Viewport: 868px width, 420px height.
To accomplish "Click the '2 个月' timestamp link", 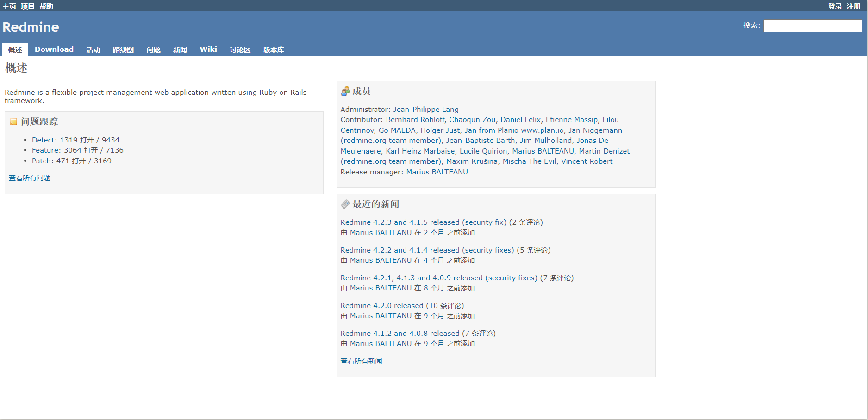I will click(x=434, y=232).
